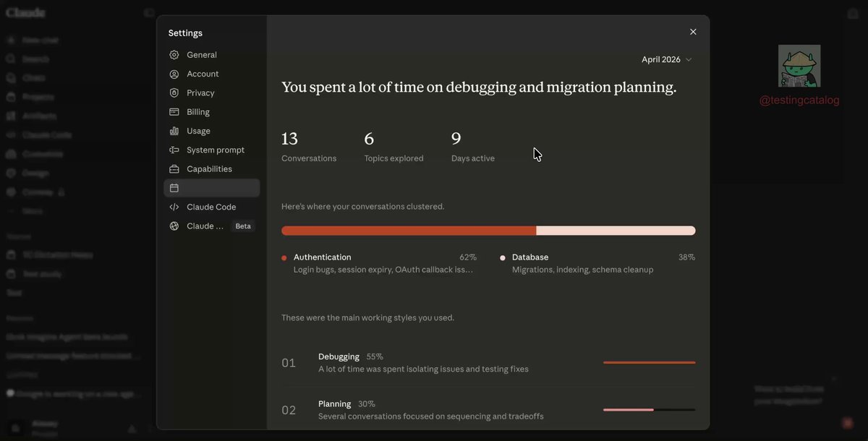Click the orange dot beside Authentication

click(x=284, y=257)
